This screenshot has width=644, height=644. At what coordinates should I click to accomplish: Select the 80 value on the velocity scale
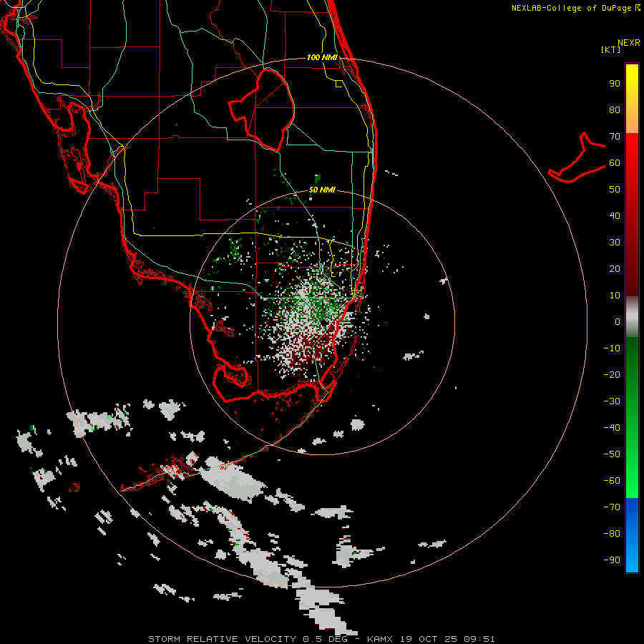coord(615,110)
